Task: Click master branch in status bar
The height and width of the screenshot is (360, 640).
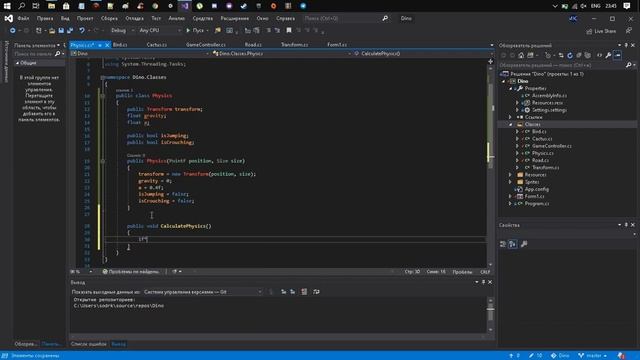Action: pos(593,356)
